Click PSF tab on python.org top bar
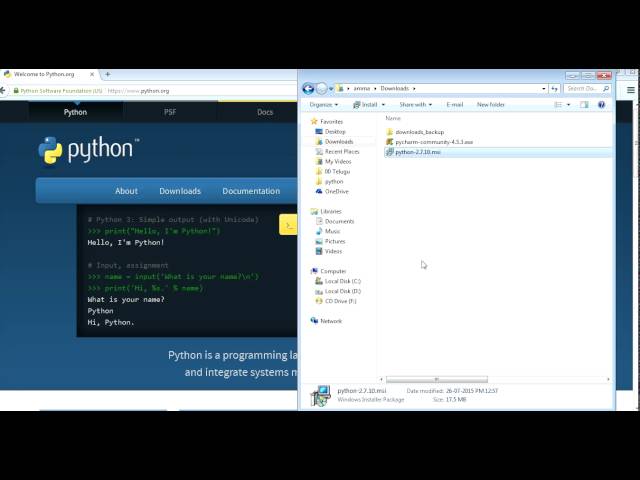 [x=170, y=112]
